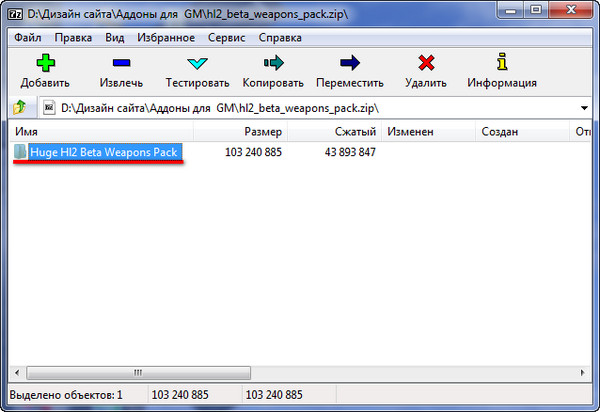Close the 7-Zip window

(x=571, y=10)
